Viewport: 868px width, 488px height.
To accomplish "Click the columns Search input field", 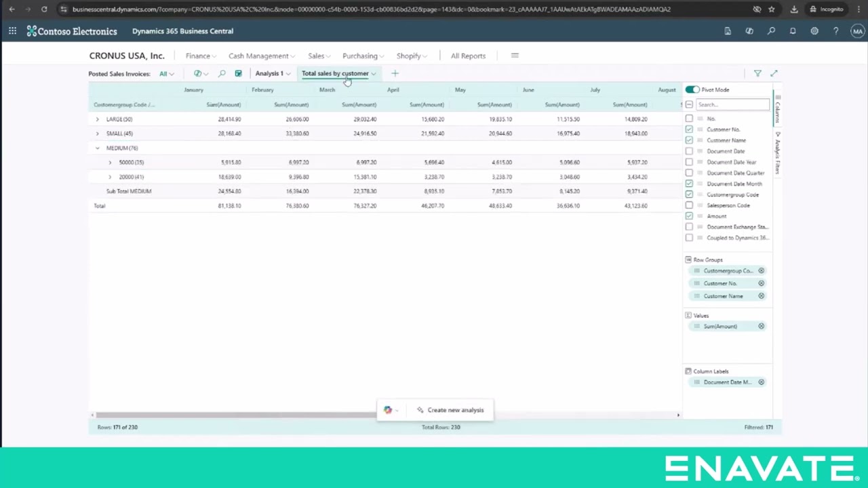I will coord(733,104).
